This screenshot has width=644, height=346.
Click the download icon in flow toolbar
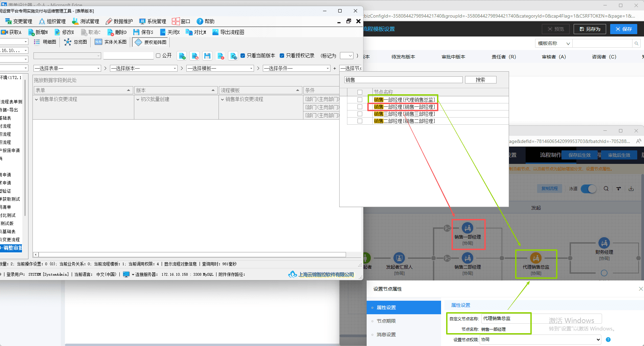tap(631, 189)
